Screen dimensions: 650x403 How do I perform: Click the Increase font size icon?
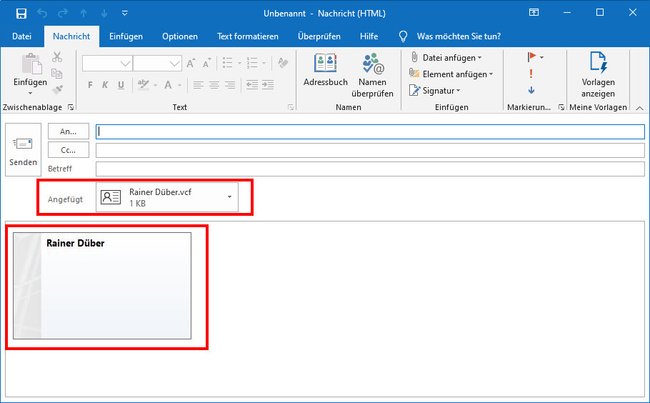tap(191, 63)
